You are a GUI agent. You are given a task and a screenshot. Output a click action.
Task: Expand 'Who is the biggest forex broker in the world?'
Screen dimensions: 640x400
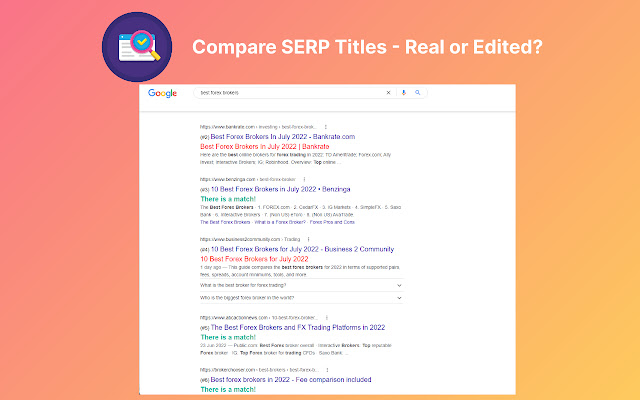pos(301,298)
